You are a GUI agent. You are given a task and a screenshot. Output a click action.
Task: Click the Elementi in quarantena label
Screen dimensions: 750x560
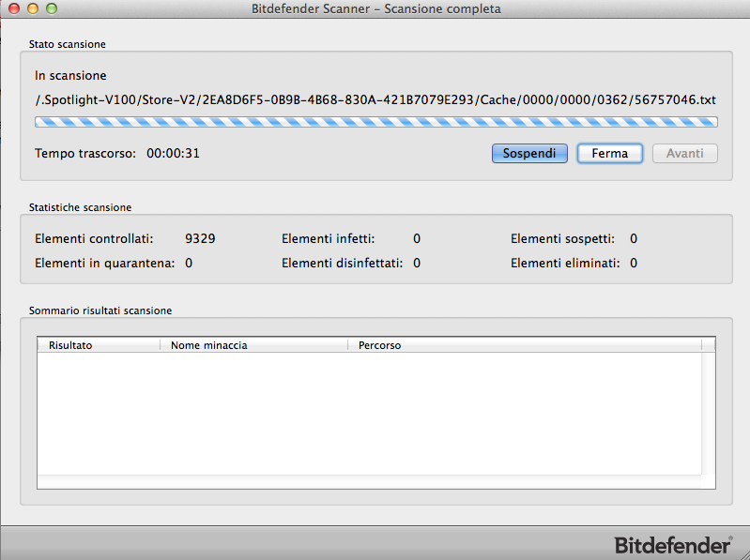(x=105, y=264)
